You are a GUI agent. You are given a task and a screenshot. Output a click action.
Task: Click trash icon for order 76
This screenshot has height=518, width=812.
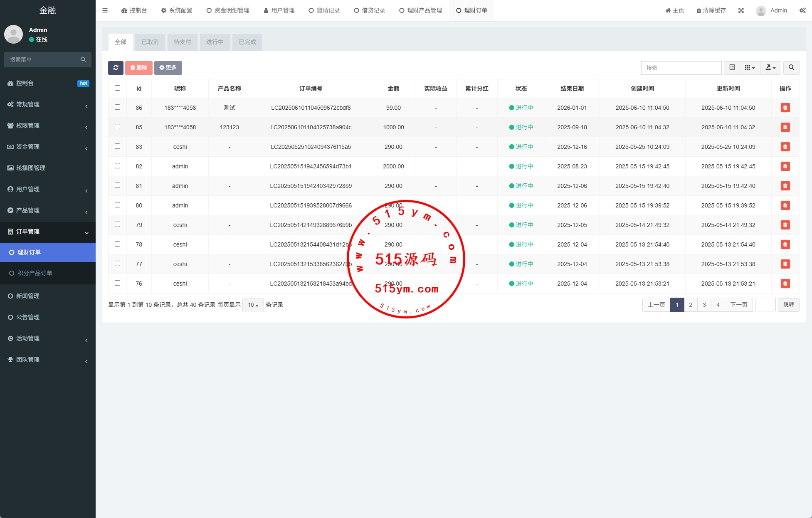[x=785, y=284]
